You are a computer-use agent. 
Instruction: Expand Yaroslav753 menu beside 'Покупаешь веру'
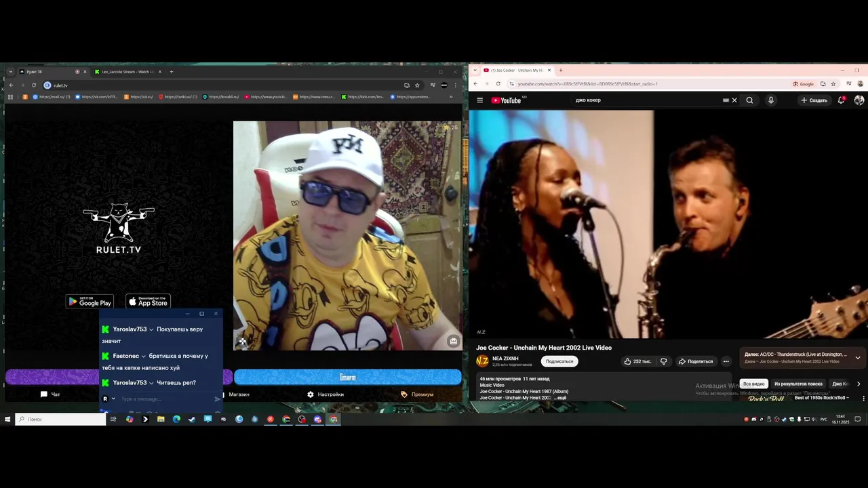151,329
